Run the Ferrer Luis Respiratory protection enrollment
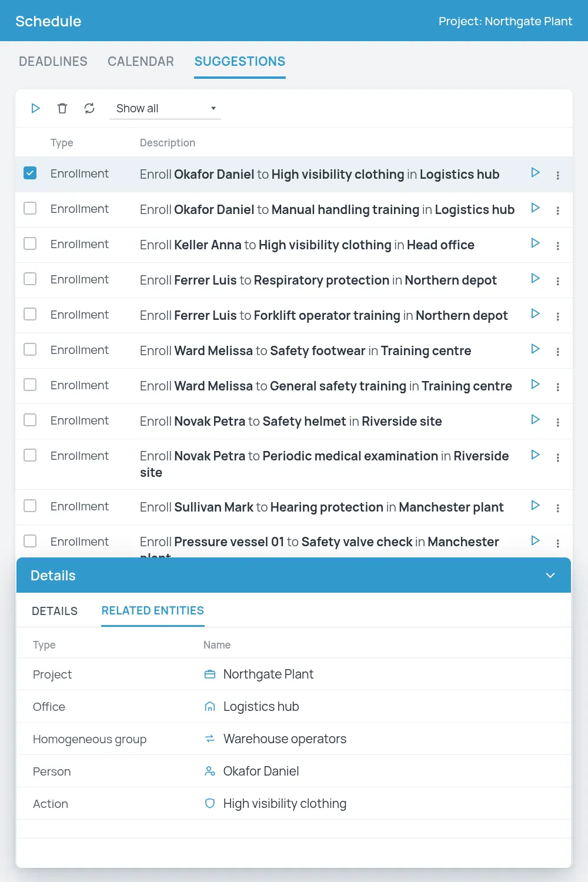 click(535, 278)
